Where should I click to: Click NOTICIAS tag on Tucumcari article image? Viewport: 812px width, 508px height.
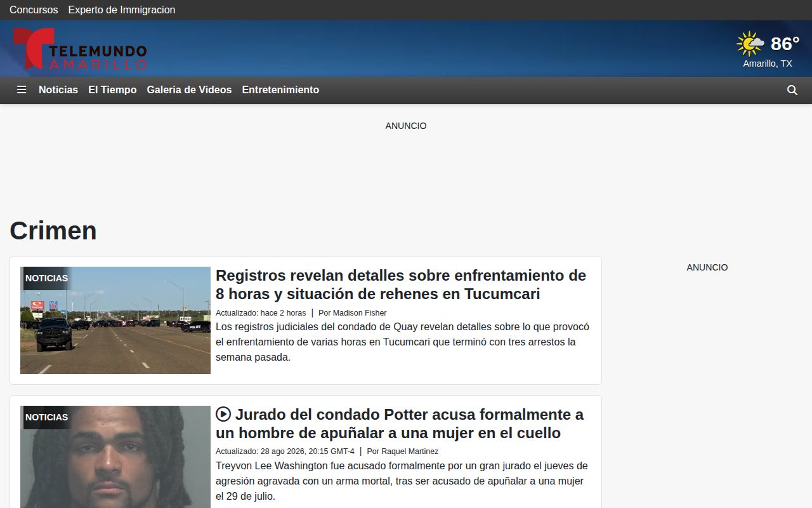pos(46,278)
